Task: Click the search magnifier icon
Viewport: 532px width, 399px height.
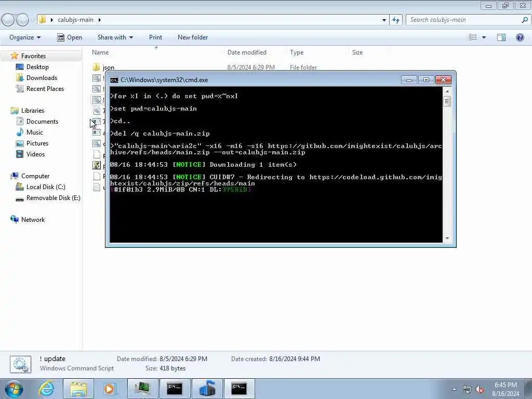Action: click(525, 20)
